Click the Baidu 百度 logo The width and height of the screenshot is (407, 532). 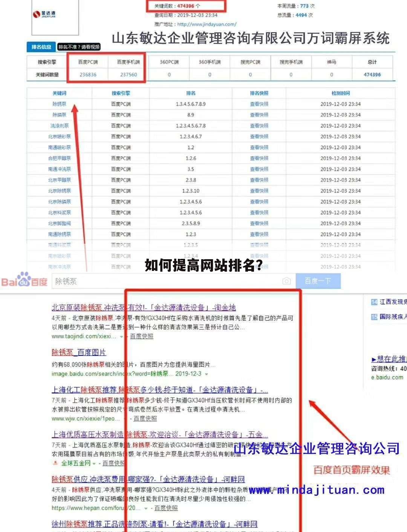click(x=24, y=281)
